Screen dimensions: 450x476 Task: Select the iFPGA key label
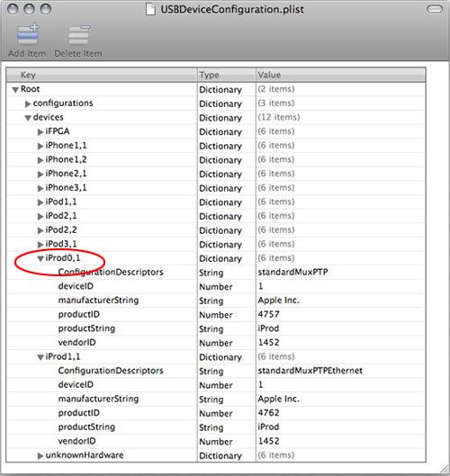click(x=58, y=131)
